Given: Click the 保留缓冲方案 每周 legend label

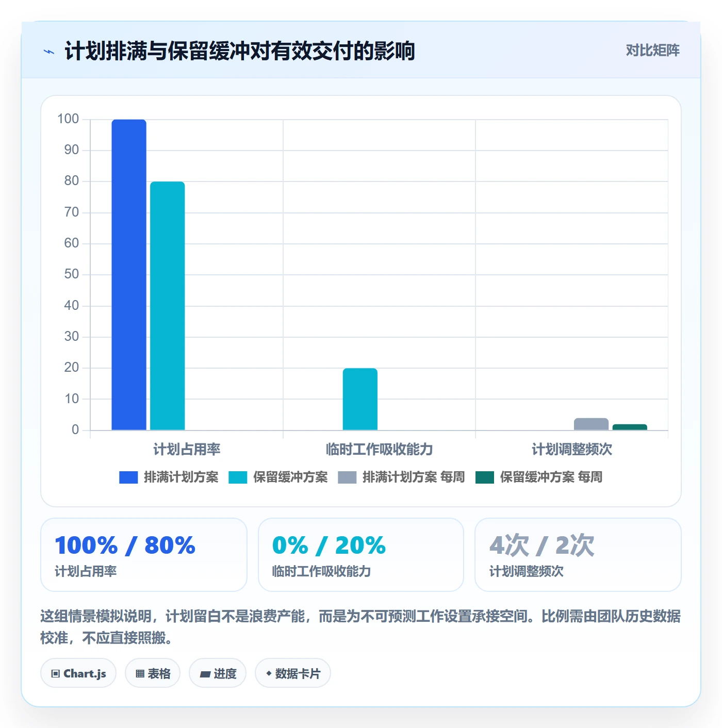Looking at the screenshot, I should coord(551,477).
